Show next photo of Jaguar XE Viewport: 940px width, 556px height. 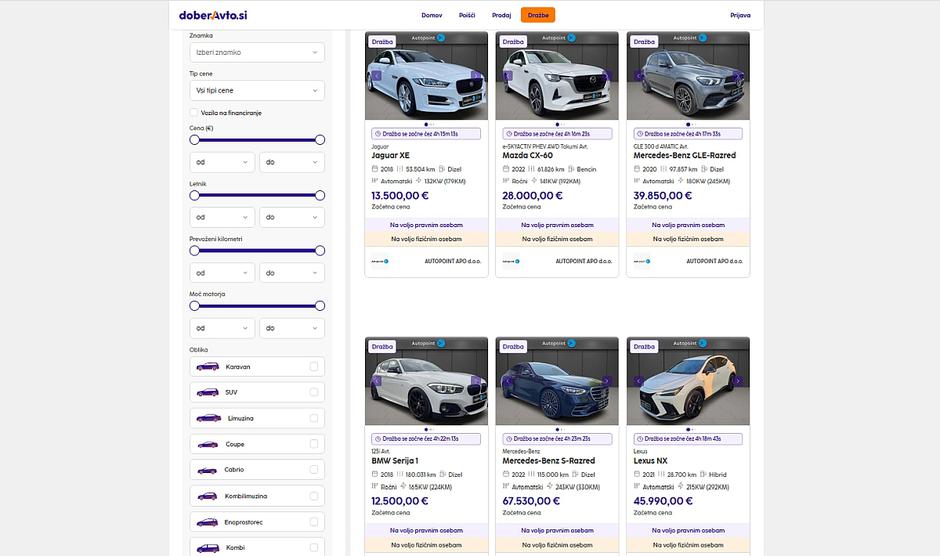coord(476,75)
